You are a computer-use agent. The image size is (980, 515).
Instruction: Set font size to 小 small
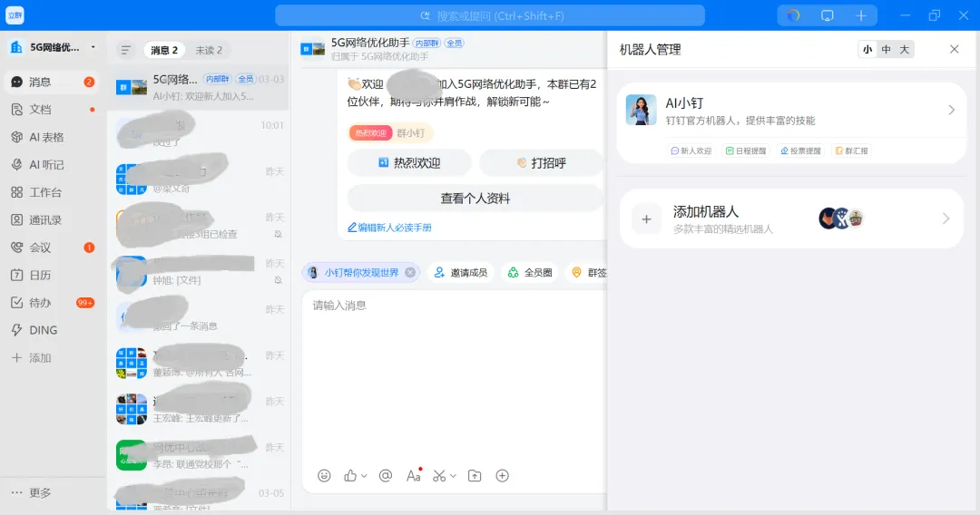point(867,49)
